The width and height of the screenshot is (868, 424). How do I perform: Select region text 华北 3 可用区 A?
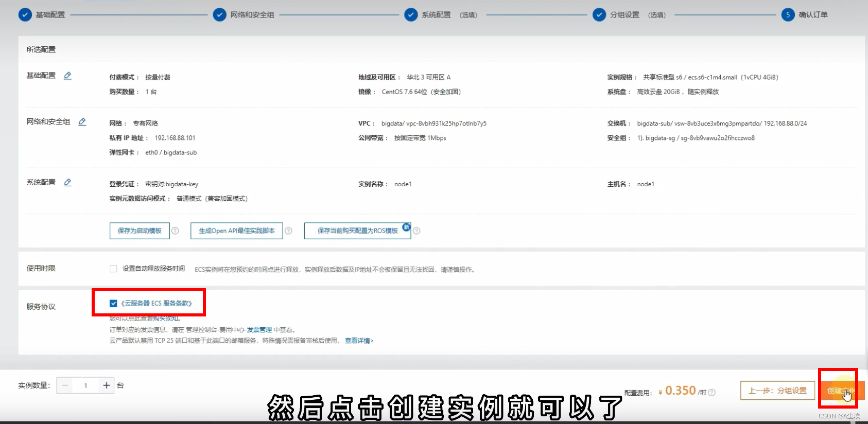coord(428,78)
